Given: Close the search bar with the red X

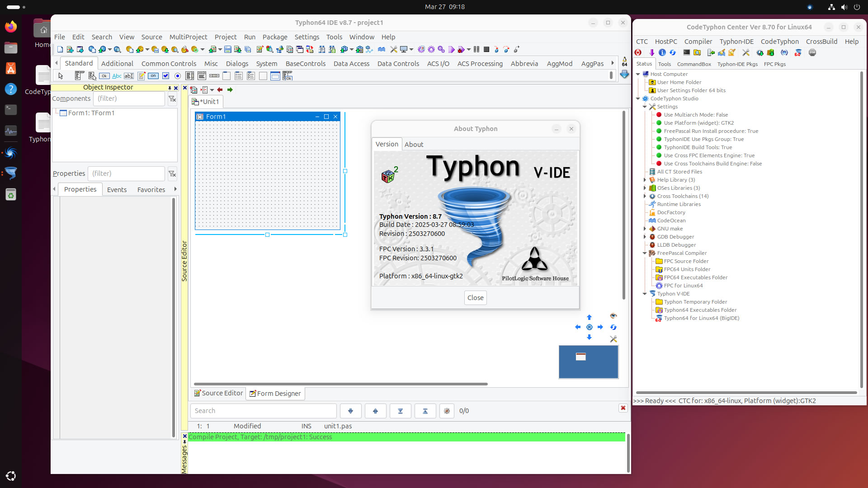Looking at the screenshot, I should coord(623,408).
